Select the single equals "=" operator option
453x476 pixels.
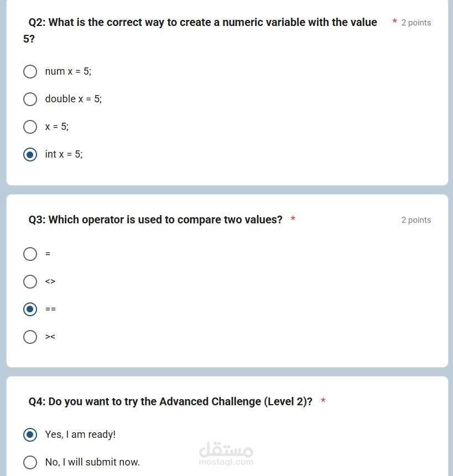(30, 254)
